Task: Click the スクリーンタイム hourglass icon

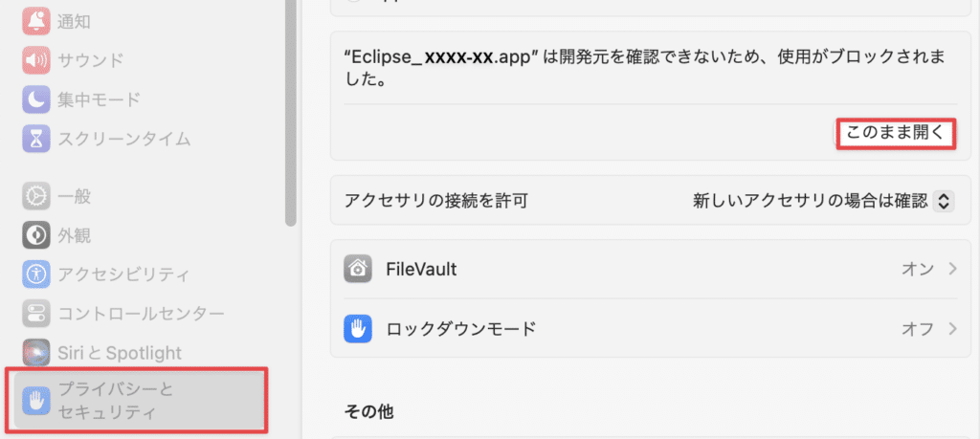Action: (x=36, y=139)
